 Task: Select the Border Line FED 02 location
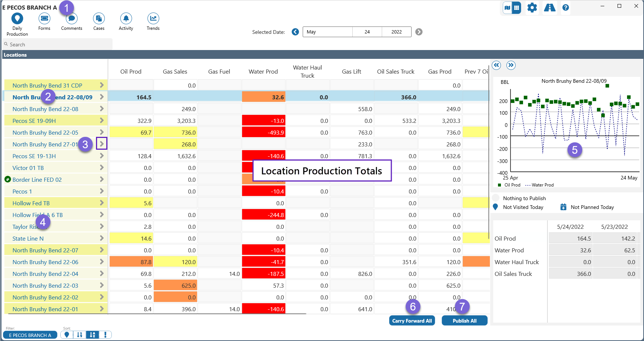pyautogui.click(x=37, y=180)
